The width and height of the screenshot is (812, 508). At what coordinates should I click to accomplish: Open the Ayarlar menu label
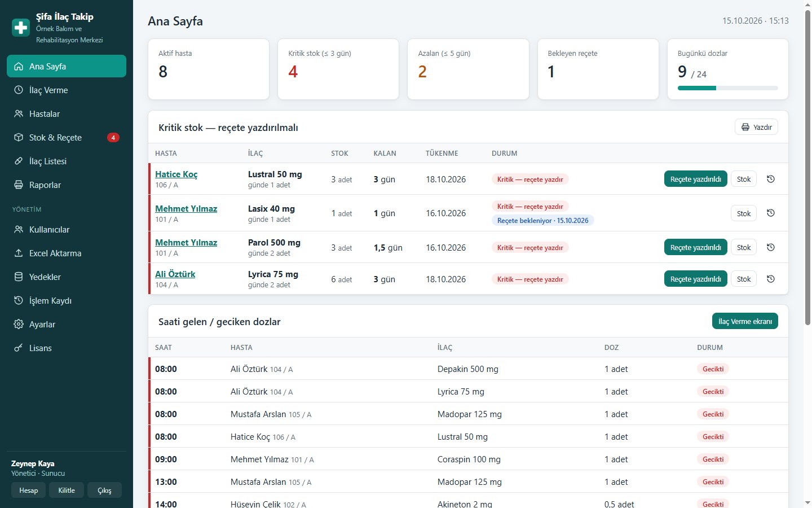click(42, 324)
